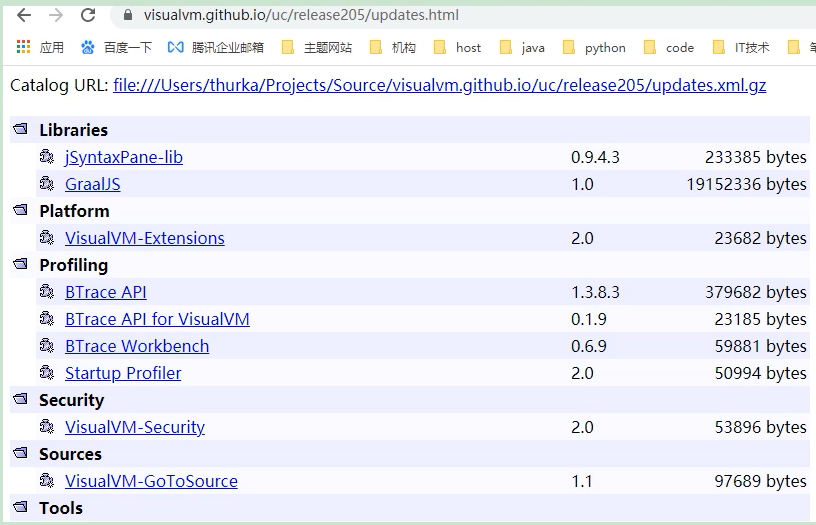Open the 主题网站 bookmark folder
Screen dimensions: 816x525
(x=316, y=47)
